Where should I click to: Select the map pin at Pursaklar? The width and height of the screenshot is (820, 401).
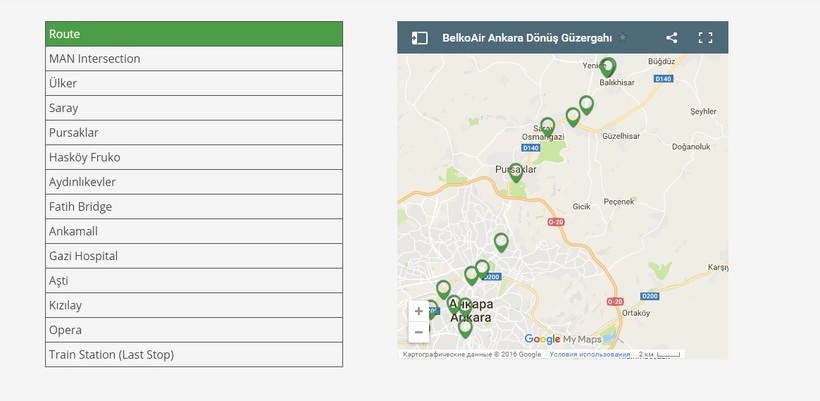coord(516,172)
